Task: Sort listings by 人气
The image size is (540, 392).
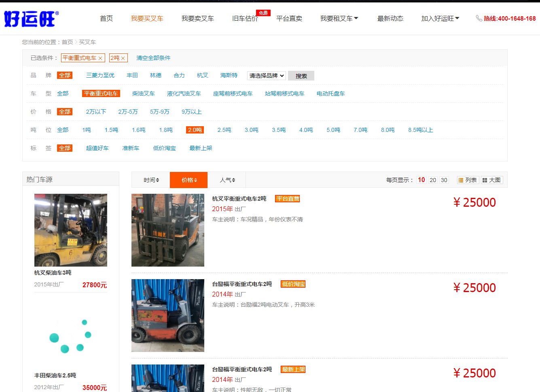Action: [x=227, y=180]
